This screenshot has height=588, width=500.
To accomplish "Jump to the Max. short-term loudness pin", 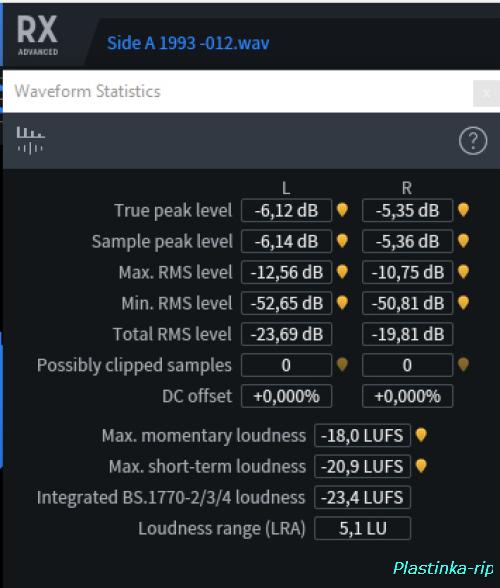I will [x=421, y=466].
